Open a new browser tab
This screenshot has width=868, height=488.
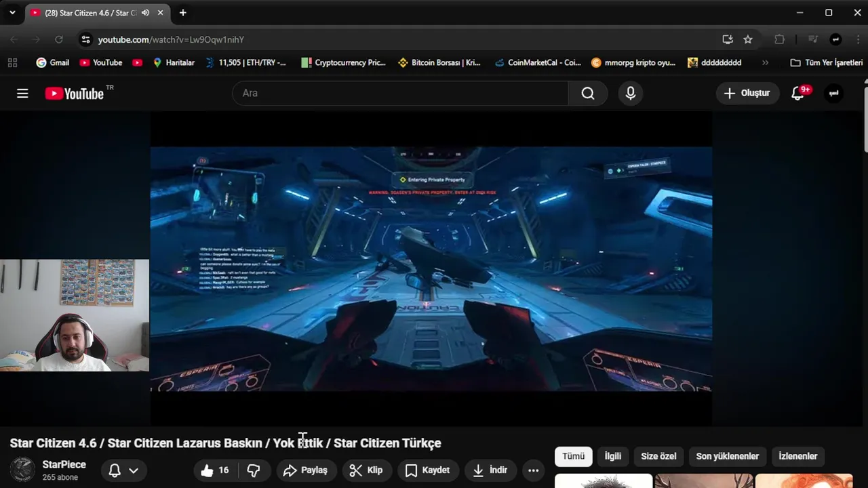pyautogui.click(x=182, y=13)
